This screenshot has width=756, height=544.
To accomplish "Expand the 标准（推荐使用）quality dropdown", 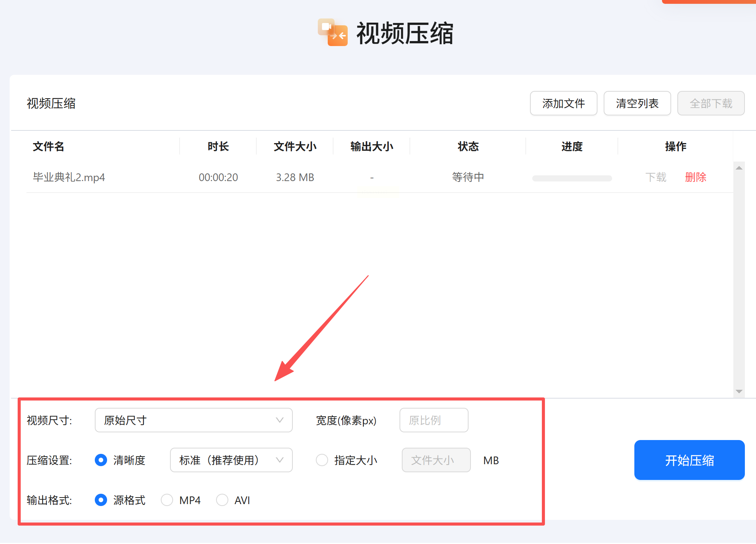I will coord(231,460).
